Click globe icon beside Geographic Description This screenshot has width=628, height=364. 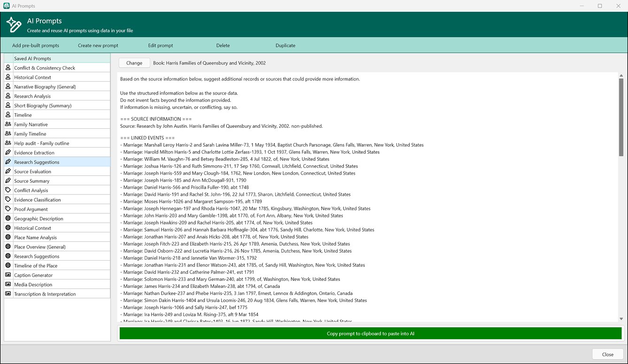point(8,218)
